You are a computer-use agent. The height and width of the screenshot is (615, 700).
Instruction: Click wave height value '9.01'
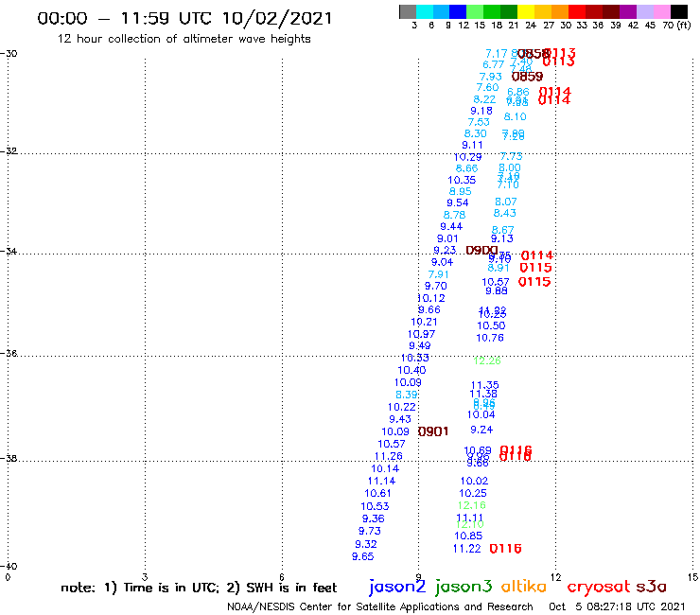(x=447, y=238)
